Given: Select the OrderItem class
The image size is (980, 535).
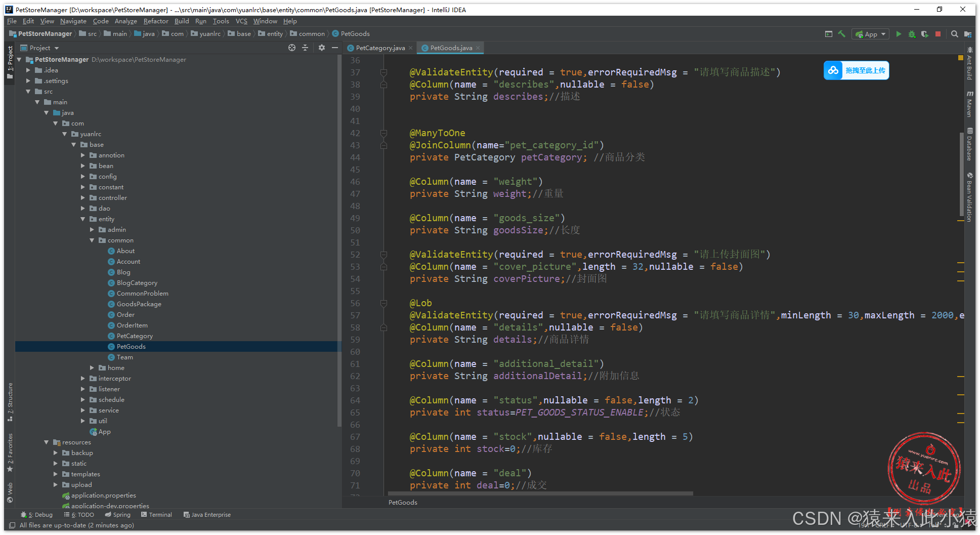Looking at the screenshot, I should (132, 325).
